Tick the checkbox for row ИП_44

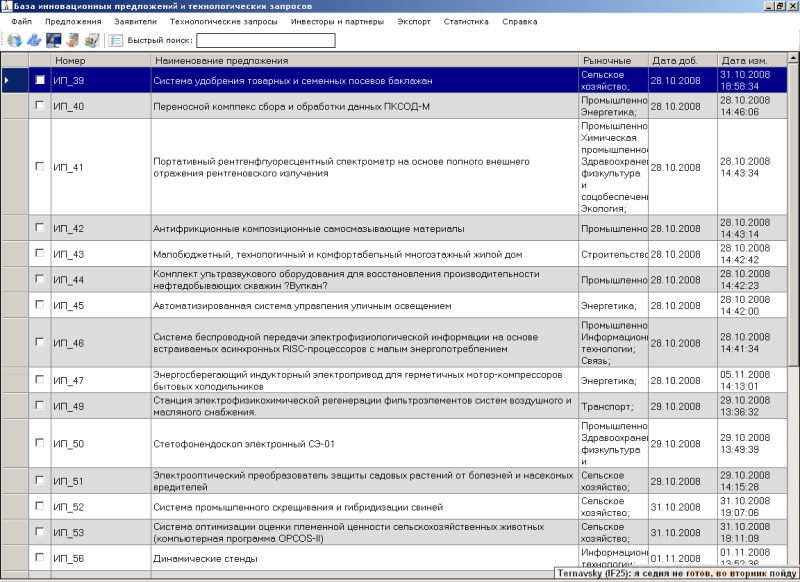click(40, 279)
